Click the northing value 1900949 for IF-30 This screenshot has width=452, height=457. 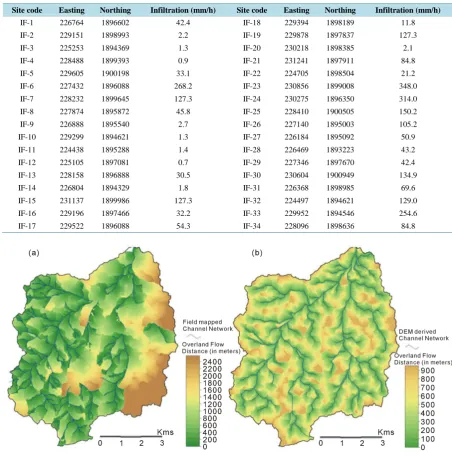click(340, 175)
